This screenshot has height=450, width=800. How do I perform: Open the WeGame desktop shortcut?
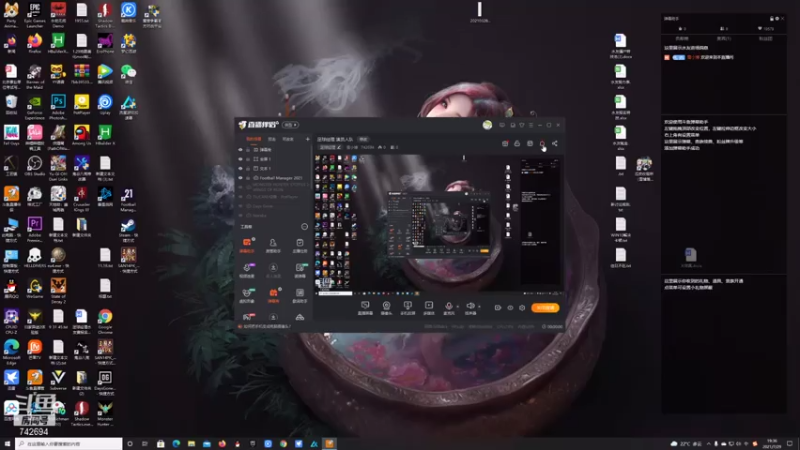tap(35, 289)
